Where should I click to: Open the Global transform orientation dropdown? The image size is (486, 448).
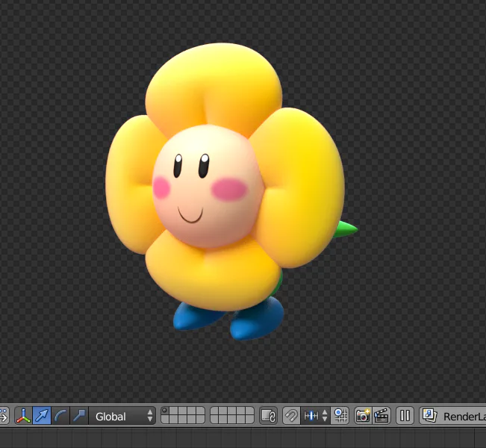122,416
